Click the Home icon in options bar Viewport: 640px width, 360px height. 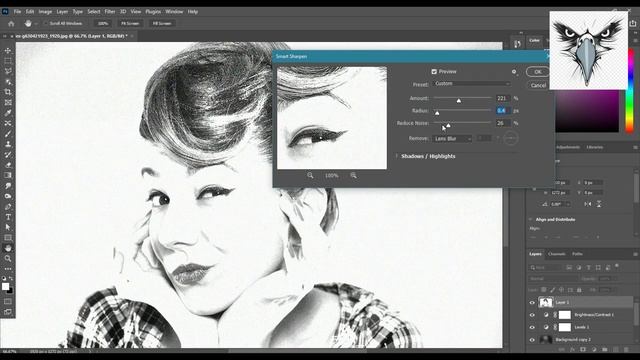click(11, 24)
